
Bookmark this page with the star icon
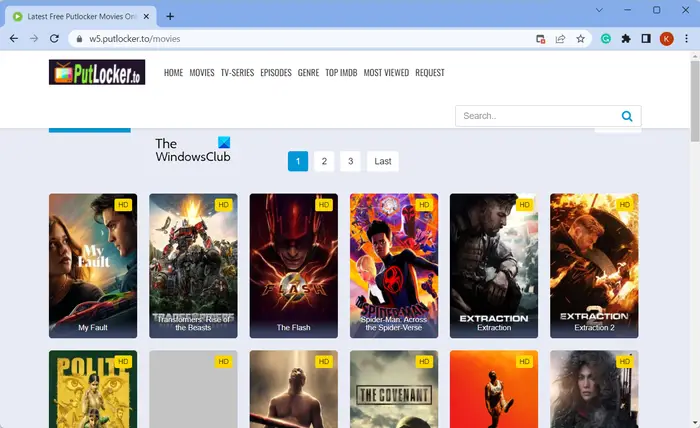pyautogui.click(x=580, y=39)
